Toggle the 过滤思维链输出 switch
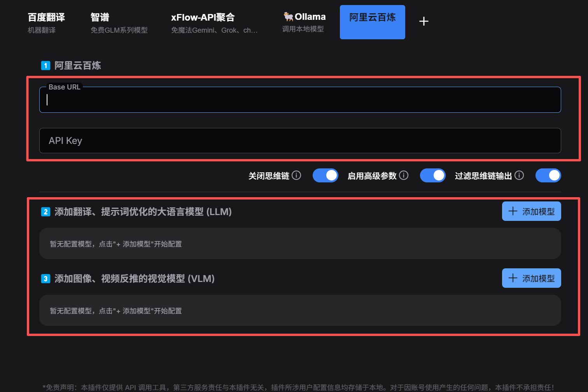 pyautogui.click(x=548, y=175)
